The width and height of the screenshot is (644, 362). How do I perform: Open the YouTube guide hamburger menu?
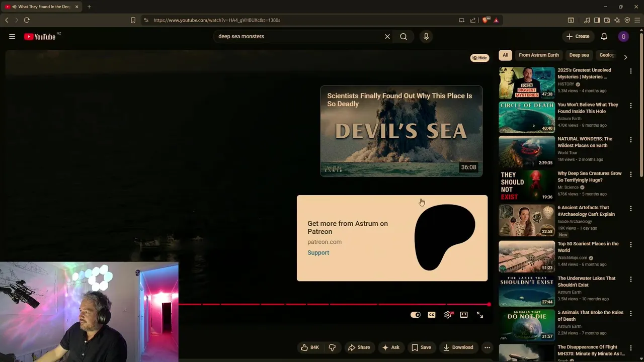[12, 36]
